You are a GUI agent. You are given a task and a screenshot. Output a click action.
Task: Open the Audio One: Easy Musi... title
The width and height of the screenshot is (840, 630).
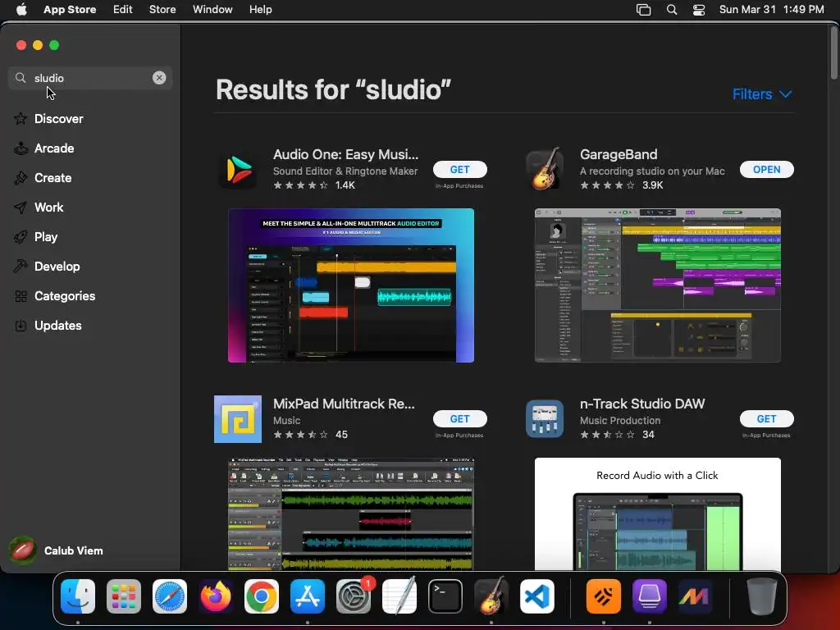point(345,154)
